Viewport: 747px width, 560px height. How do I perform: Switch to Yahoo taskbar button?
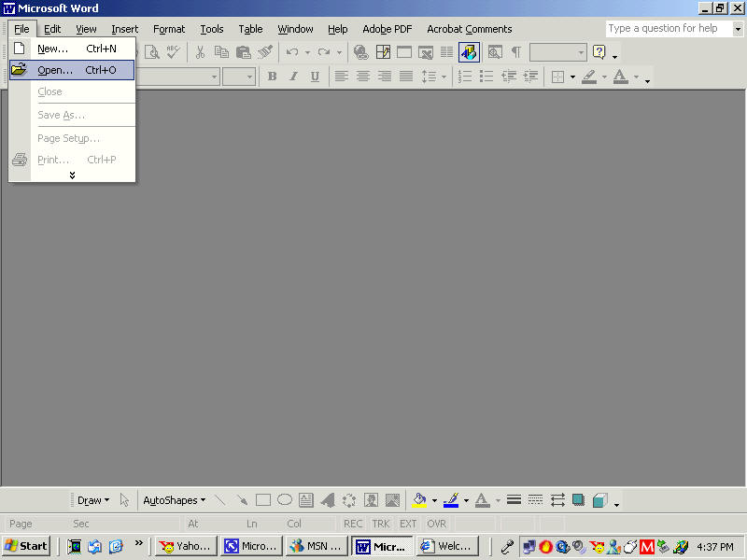186,546
